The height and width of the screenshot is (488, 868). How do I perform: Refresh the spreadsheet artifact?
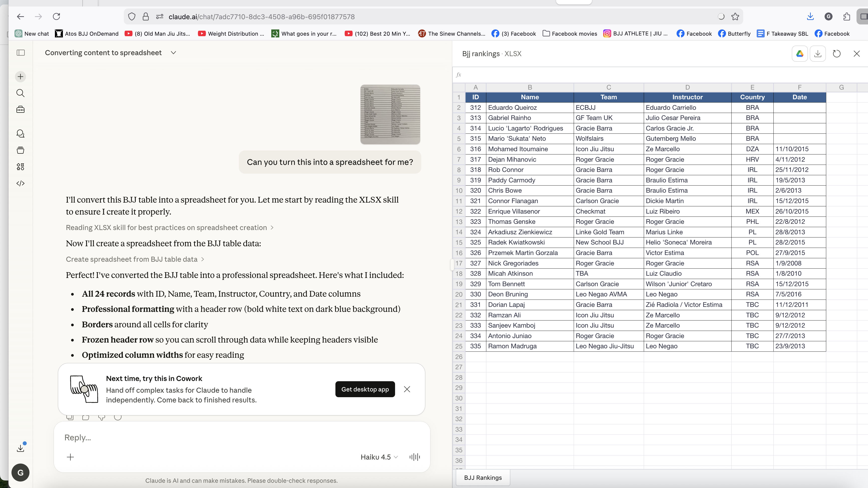[837, 53]
